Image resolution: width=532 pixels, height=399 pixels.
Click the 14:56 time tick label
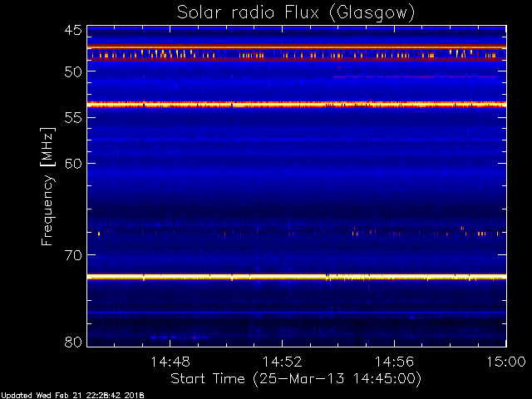pyautogui.click(x=394, y=362)
